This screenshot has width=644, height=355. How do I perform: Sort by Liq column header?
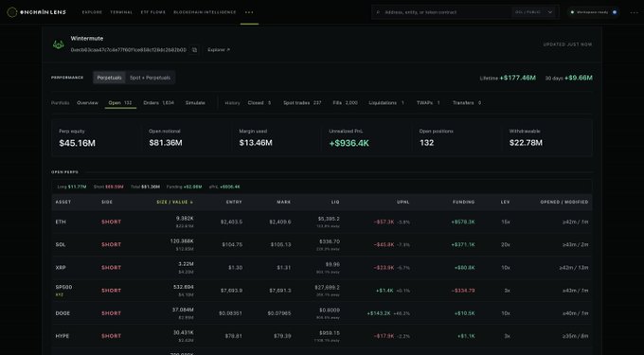pyautogui.click(x=335, y=202)
